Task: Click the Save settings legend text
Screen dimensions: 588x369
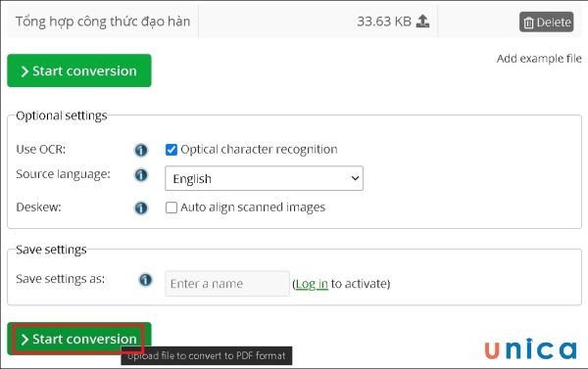Action: [51, 250]
